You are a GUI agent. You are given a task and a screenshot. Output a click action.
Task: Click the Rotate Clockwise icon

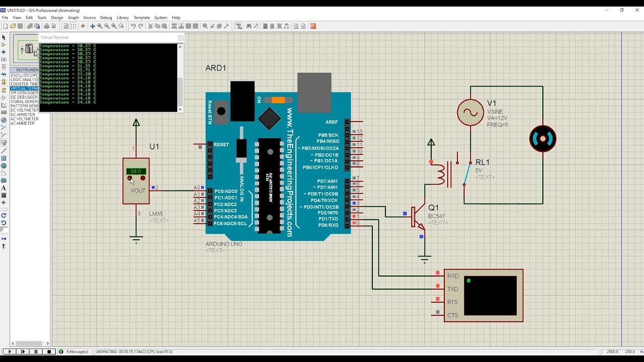point(4,215)
